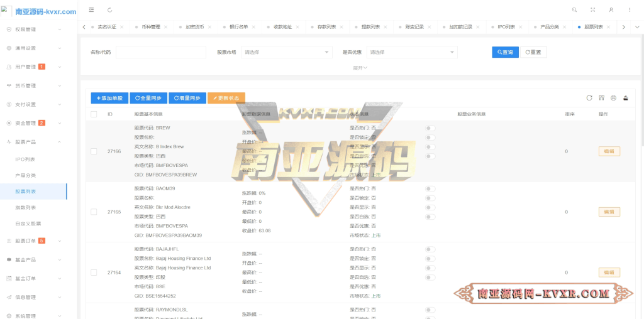Check row with ID 27165
644x319 pixels.
point(94,212)
